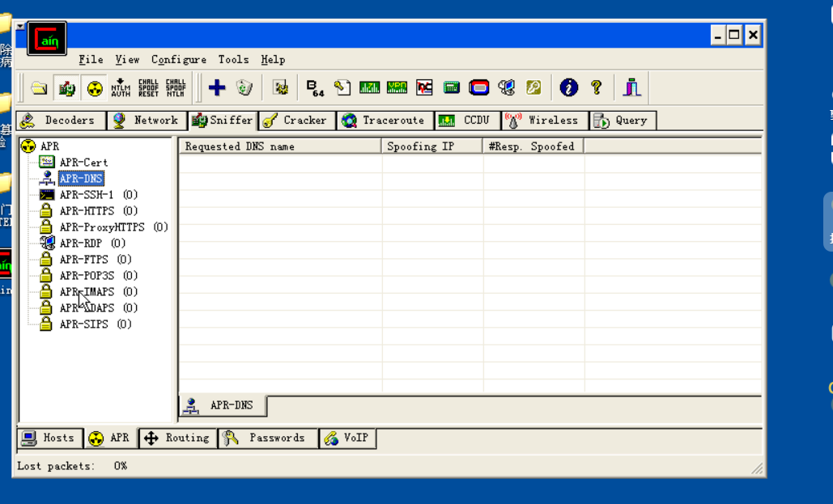The height and width of the screenshot is (504, 833).
Task: Toggle the Start/Stop APR radiation icon
Action: click(95, 87)
